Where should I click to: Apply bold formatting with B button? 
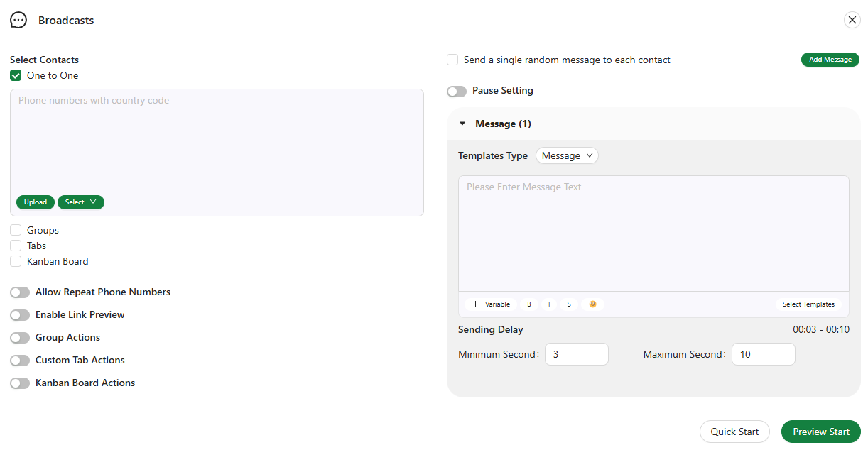click(x=528, y=304)
